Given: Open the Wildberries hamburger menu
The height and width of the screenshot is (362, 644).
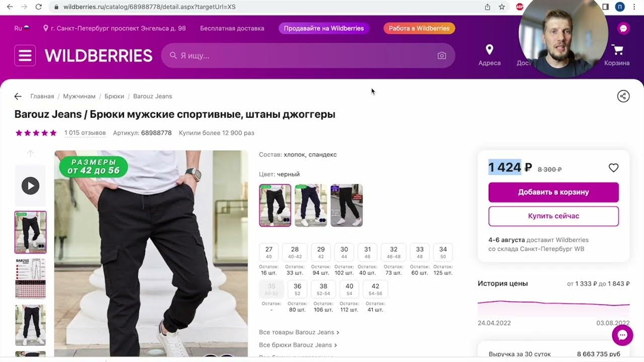Looking at the screenshot, I should pos(25,55).
